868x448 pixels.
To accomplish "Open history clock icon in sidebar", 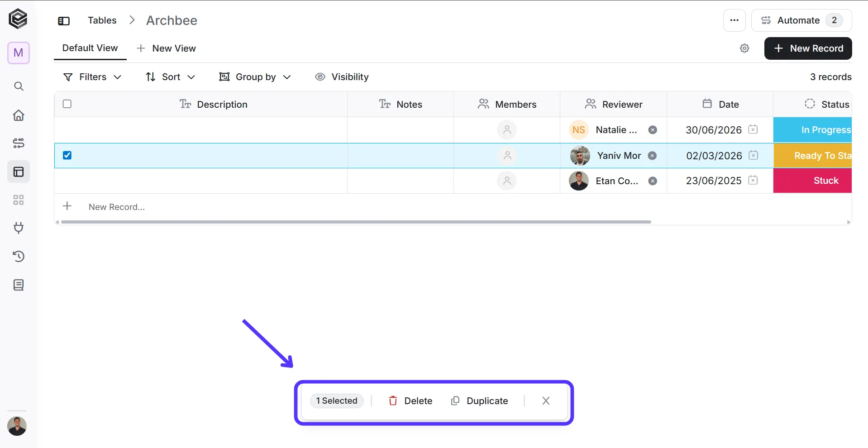I will pos(19,257).
